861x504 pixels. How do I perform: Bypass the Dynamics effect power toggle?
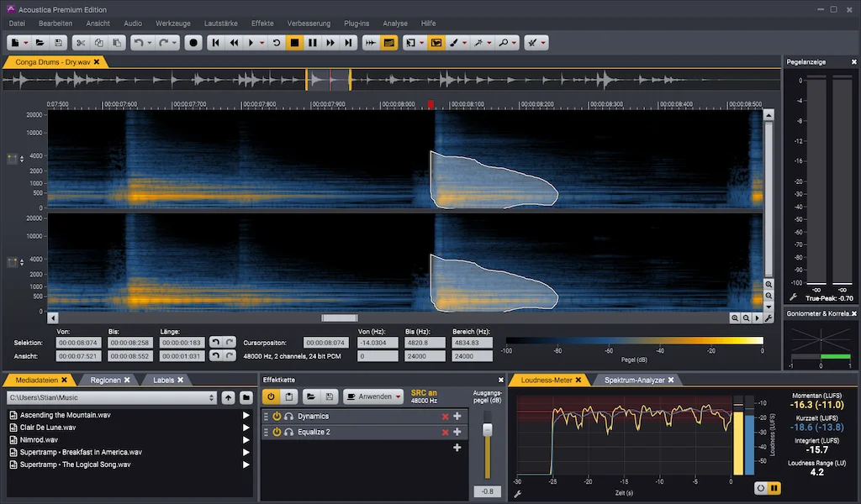coord(277,417)
